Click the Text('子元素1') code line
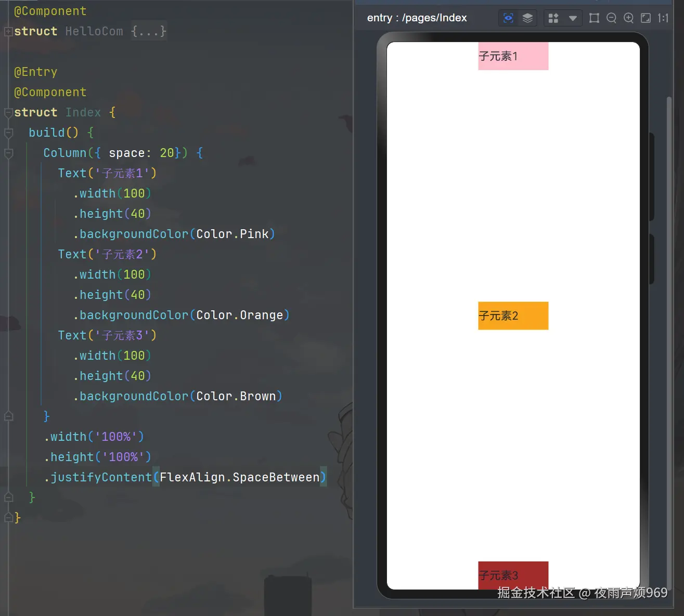The image size is (684, 616). tap(107, 173)
